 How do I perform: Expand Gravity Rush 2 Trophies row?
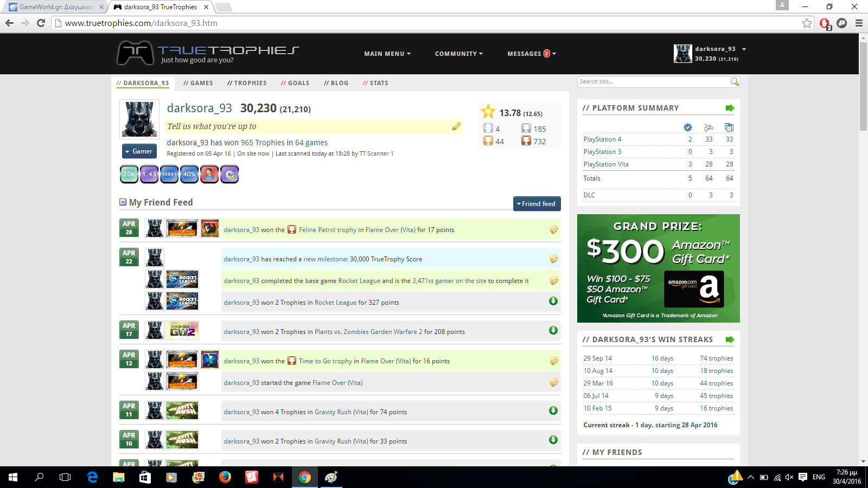[x=553, y=440]
